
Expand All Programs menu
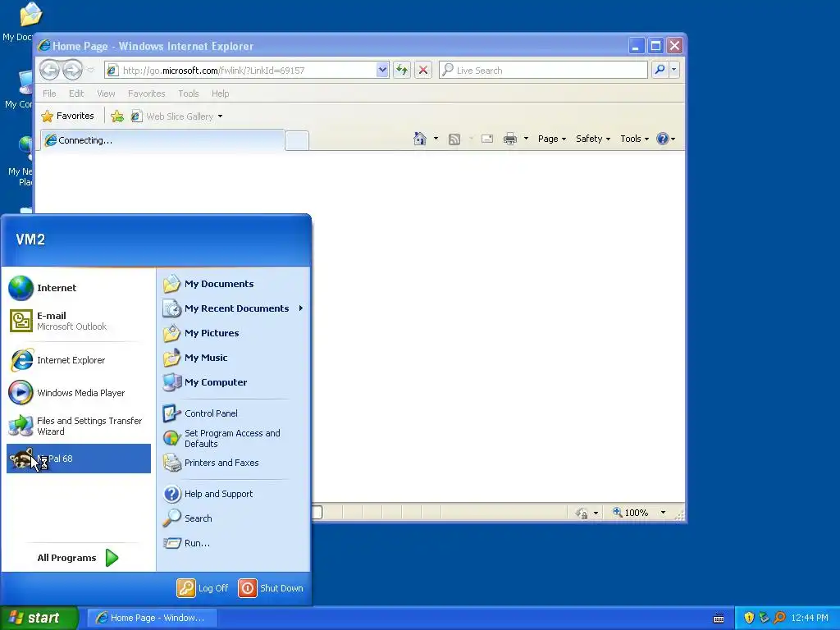click(78, 558)
